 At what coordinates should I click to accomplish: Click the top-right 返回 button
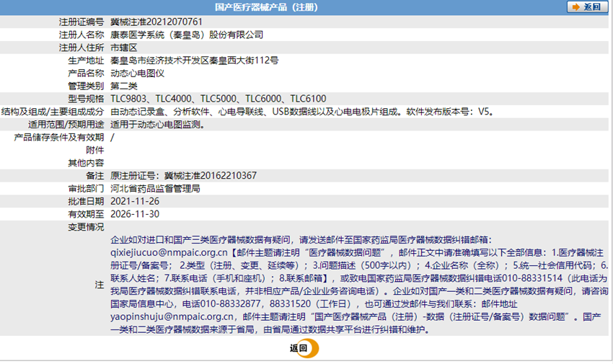(x=587, y=7)
